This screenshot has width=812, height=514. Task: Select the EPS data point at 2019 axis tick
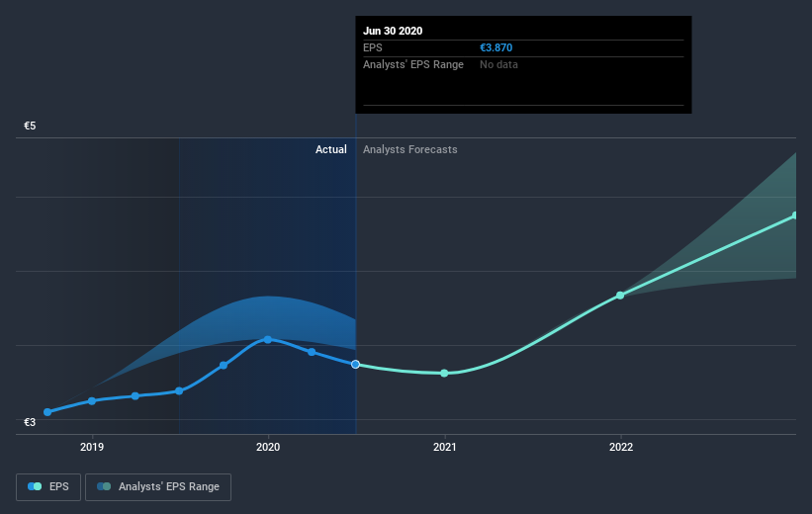(92, 401)
